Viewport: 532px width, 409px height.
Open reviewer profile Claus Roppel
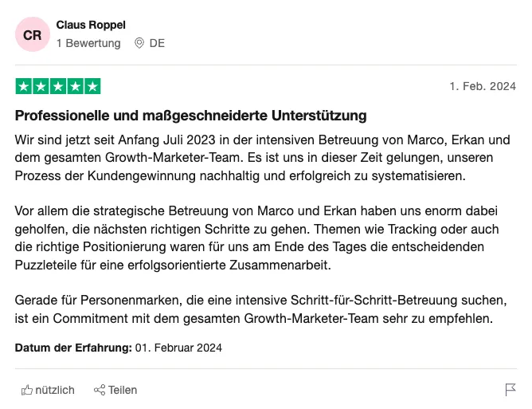91,25
